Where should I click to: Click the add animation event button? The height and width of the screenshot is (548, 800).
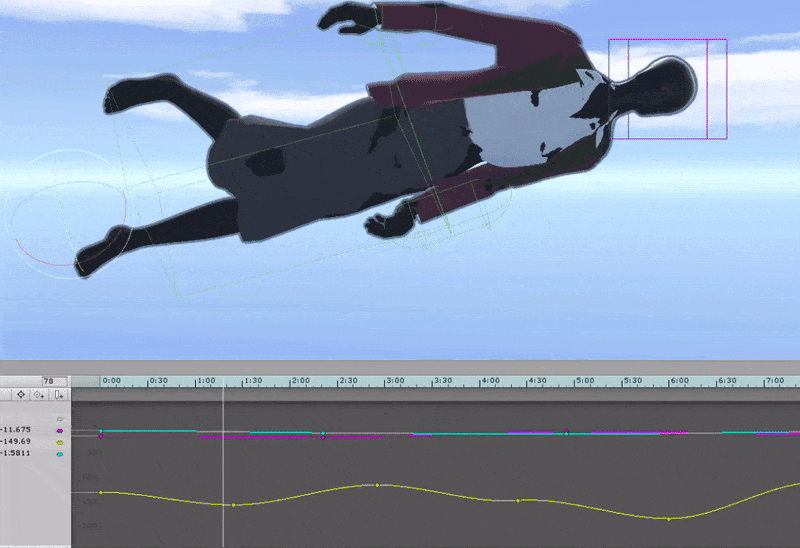[x=59, y=395]
